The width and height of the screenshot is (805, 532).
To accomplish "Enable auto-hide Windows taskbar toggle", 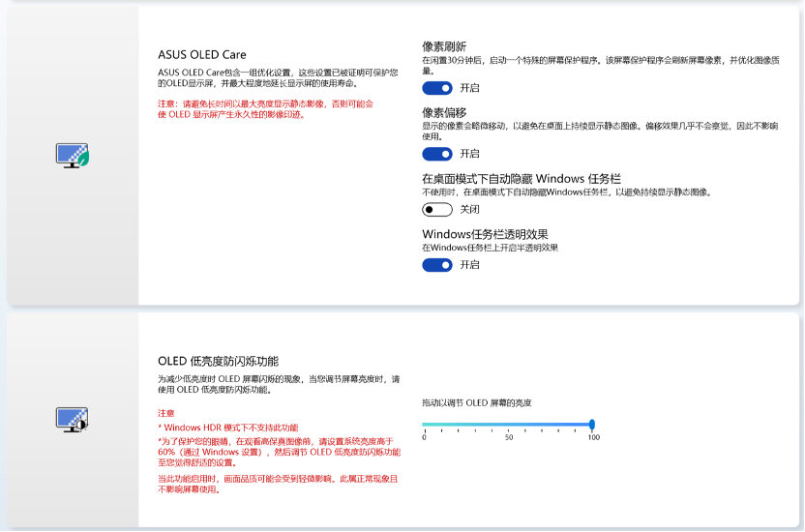I will coord(437,209).
